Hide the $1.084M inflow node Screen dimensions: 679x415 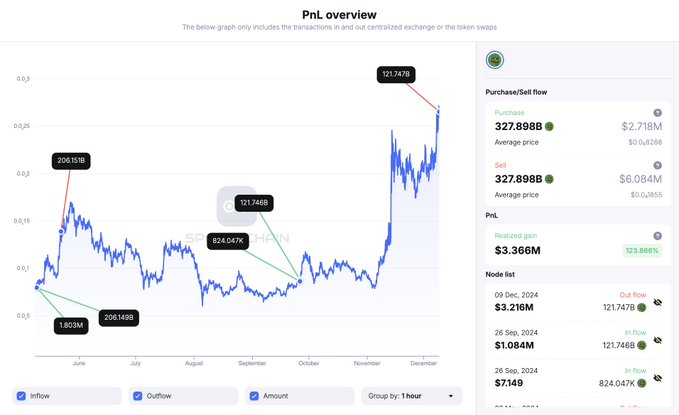[x=658, y=340]
